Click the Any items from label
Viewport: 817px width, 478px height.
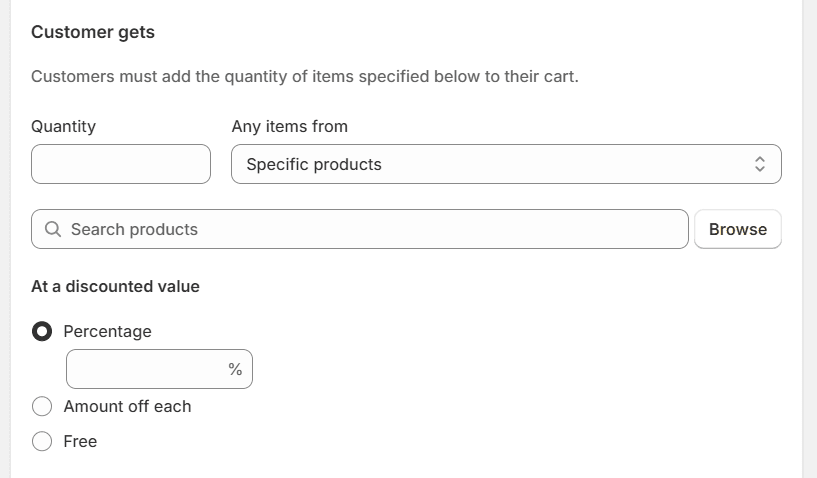coord(290,126)
